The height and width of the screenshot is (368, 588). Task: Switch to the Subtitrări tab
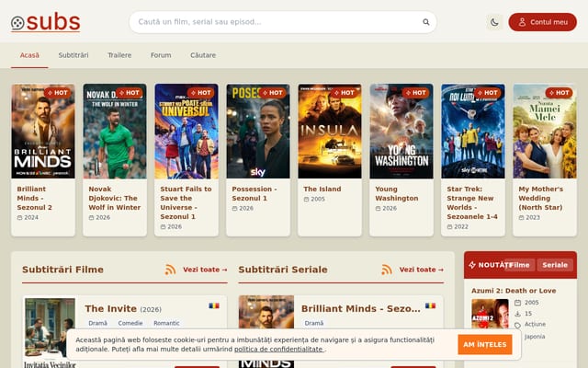coord(73,55)
